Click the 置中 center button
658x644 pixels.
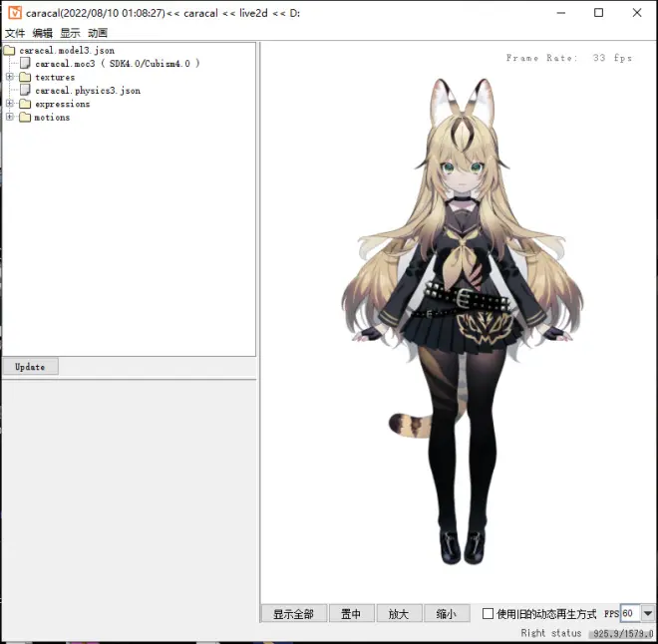point(351,614)
